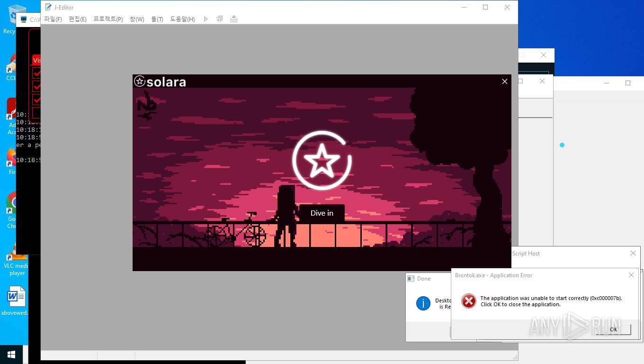The width and height of the screenshot is (644, 364).
Task: Click the J-Editor pencil app icon in title bar
Action: click(x=48, y=7)
